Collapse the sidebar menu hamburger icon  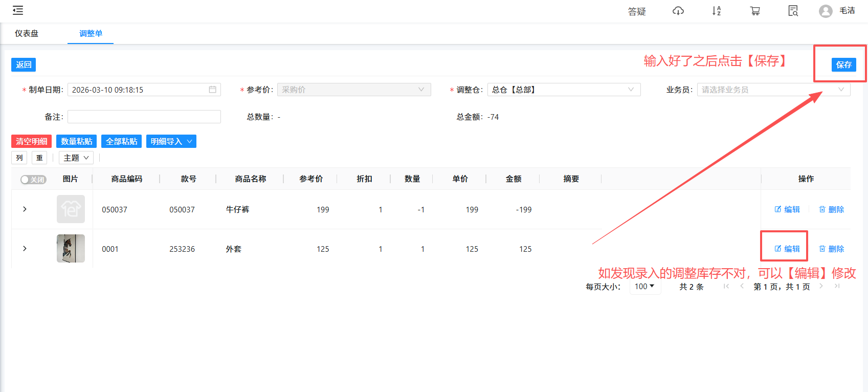click(x=18, y=10)
